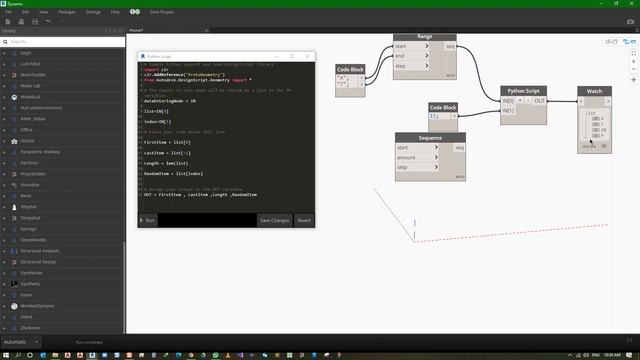Click the Sequence node header
This screenshot has width=640, height=360.
click(x=430, y=138)
